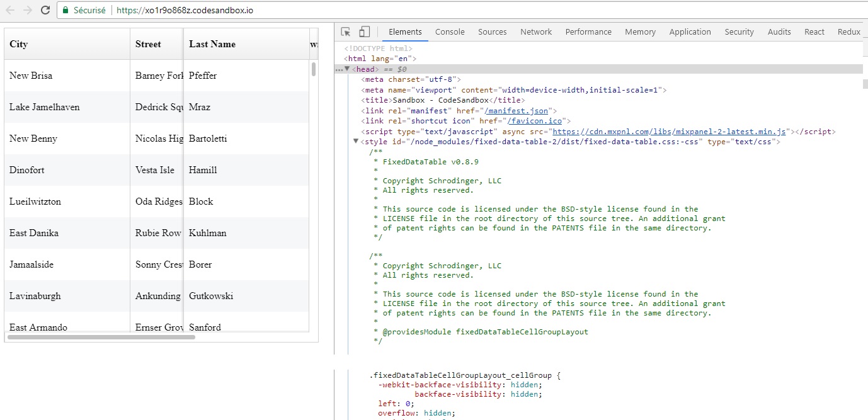Switch to the React devtools tab
This screenshot has height=420, width=868.
[x=814, y=31]
